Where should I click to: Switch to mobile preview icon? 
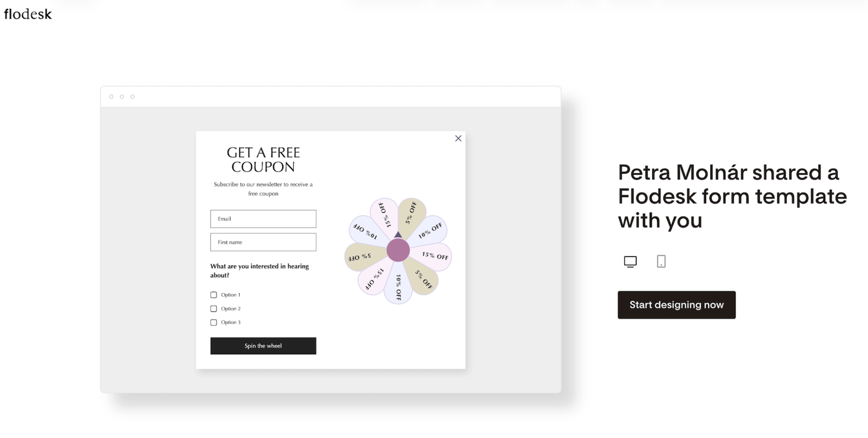point(661,261)
